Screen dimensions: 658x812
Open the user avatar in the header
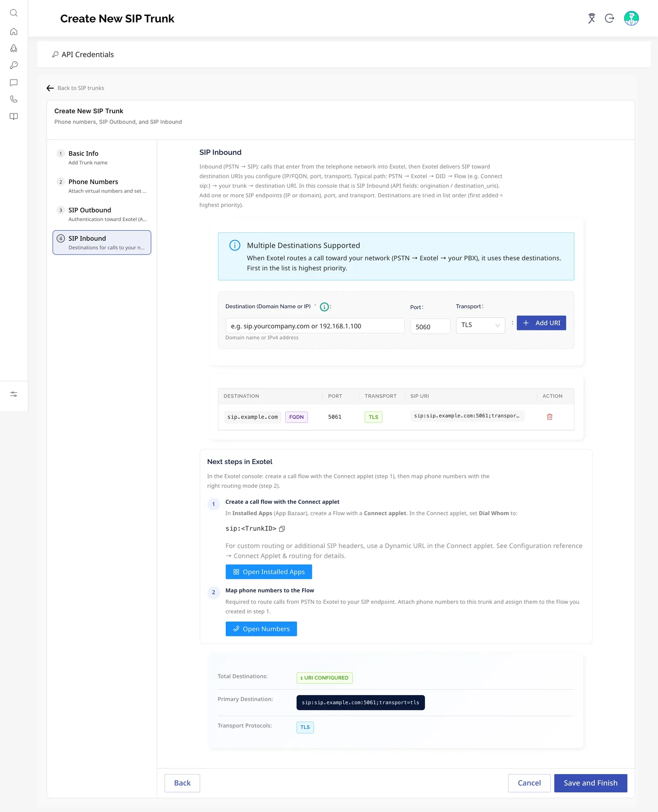(x=631, y=18)
